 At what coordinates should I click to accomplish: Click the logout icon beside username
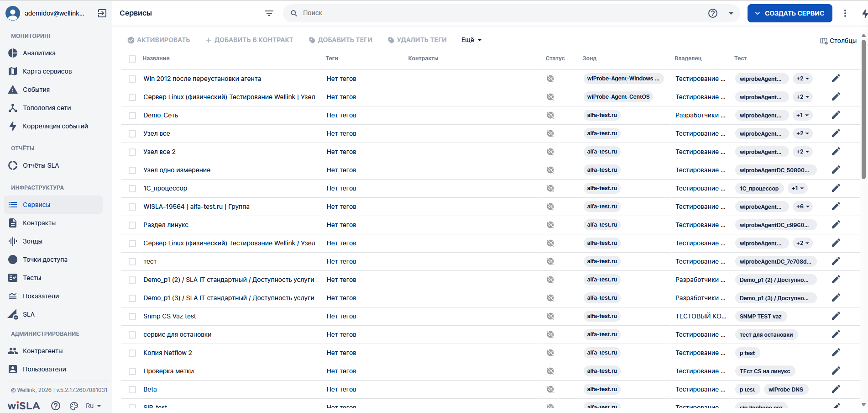pyautogui.click(x=102, y=13)
